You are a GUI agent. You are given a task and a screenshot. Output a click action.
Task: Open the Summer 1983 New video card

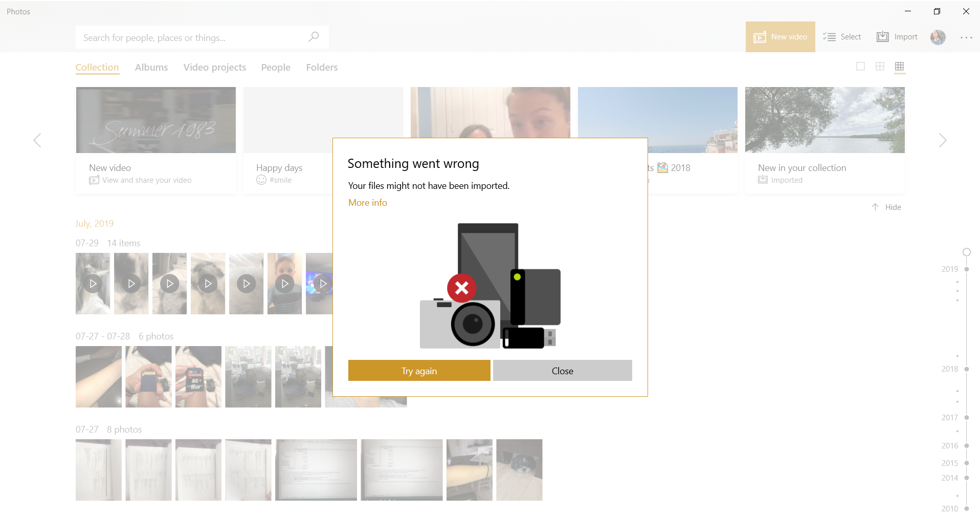pyautogui.click(x=156, y=140)
